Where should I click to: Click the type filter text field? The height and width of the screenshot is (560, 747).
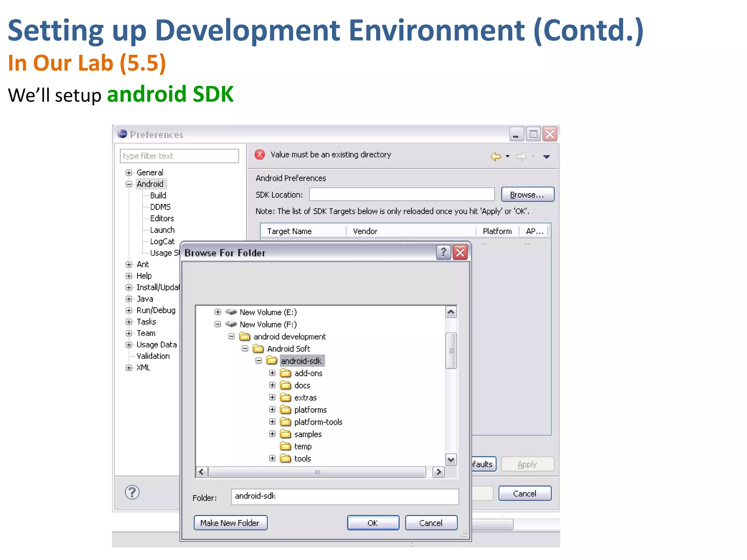point(179,156)
